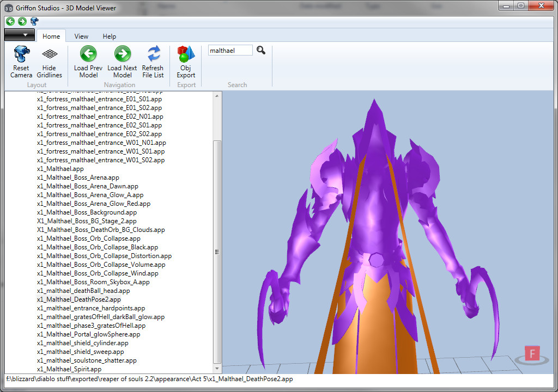This screenshot has width=558, height=392.
Task: Open the Help tab
Action: click(109, 36)
